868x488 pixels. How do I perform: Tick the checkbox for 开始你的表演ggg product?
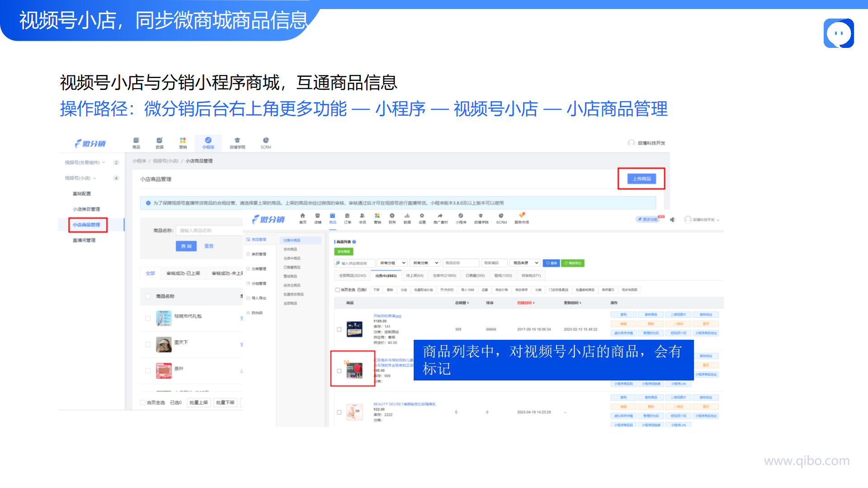339,329
